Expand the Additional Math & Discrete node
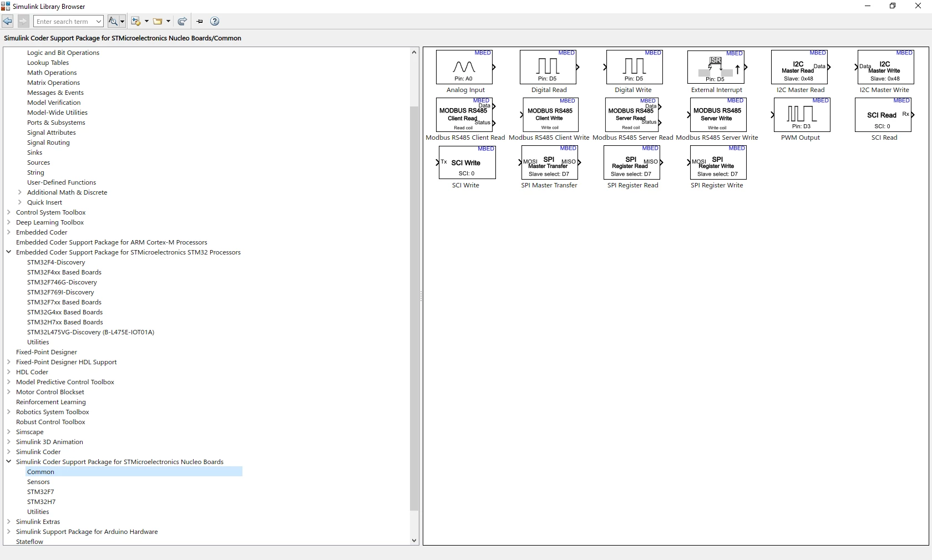This screenshot has width=932, height=560. [x=20, y=192]
